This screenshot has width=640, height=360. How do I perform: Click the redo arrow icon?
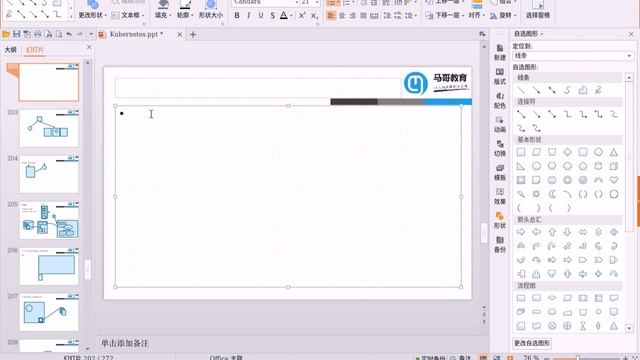click(x=80, y=34)
